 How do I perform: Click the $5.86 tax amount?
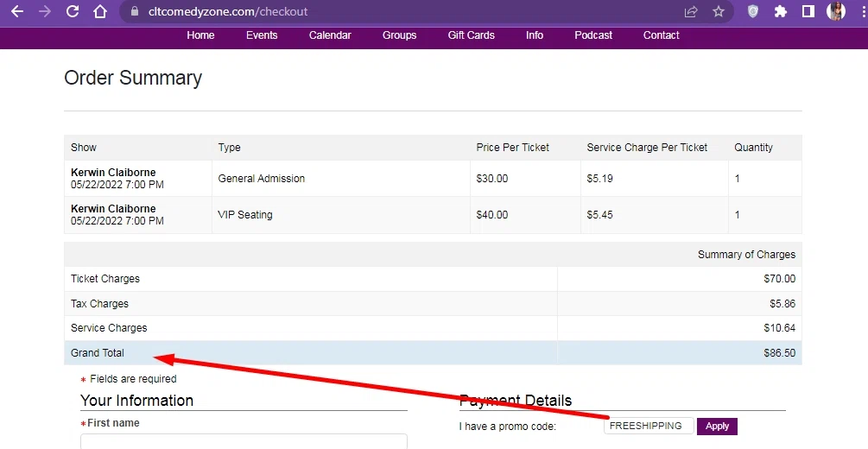782,304
